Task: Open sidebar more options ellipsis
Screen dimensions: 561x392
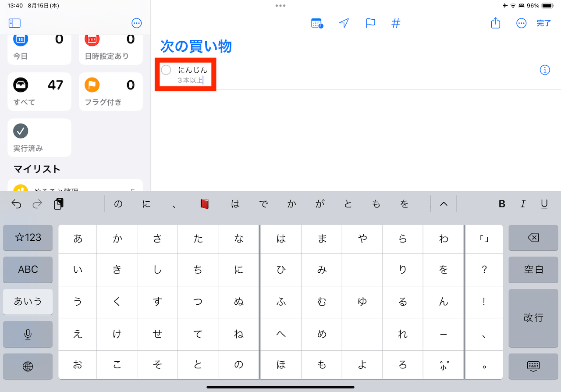Action: click(137, 23)
